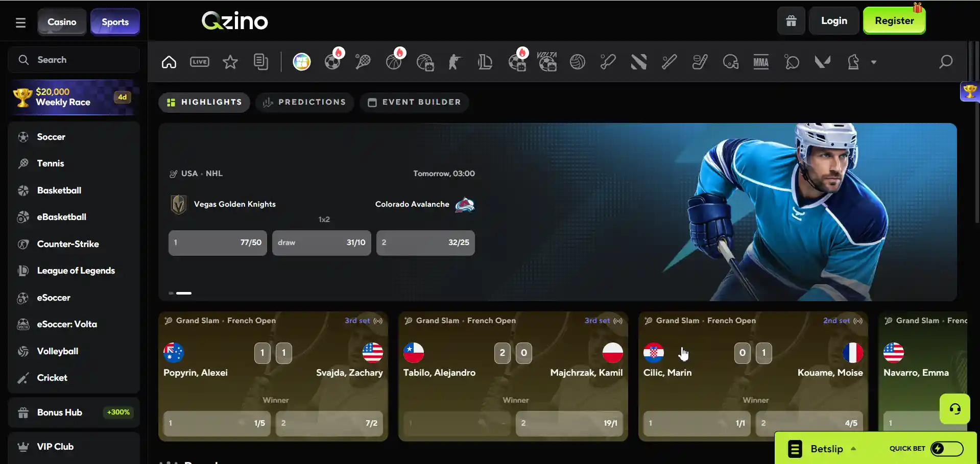Open the search magnifier in sports bar
This screenshot has width=980, height=464.
point(946,62)
